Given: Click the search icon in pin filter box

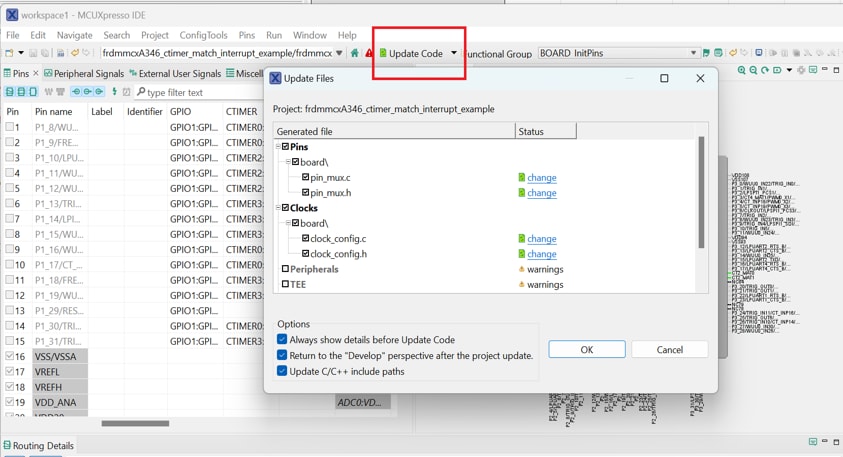Looking at the screenshot, I should point(141,92).
